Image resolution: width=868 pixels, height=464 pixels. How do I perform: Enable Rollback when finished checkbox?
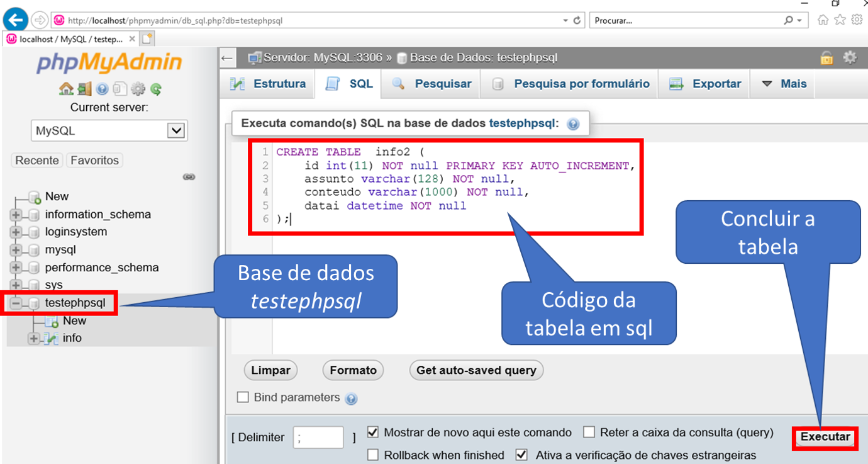click(372, 455)
